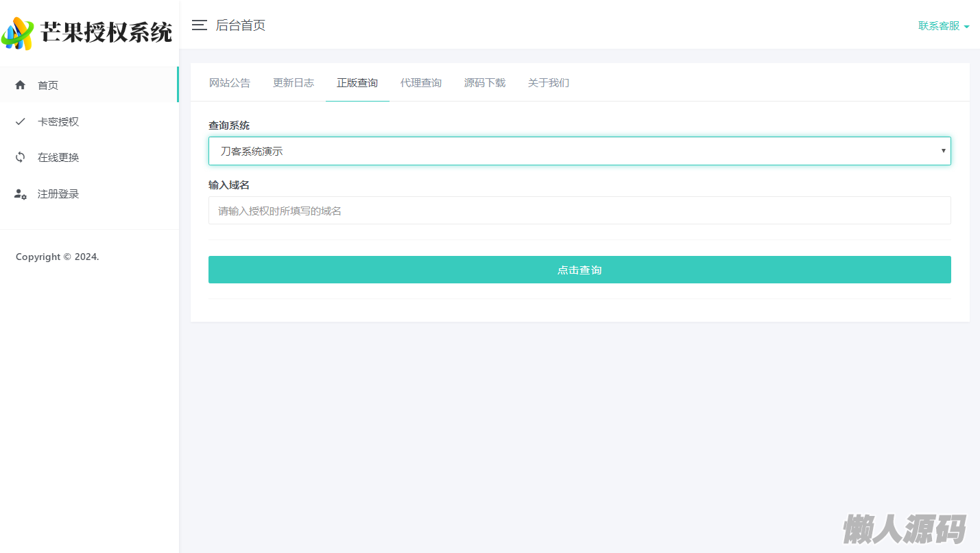Click the checkmark icon for 卡密授权
Image resolution: width=980 pixels, height=553 pixels.
tap(21, 121)
